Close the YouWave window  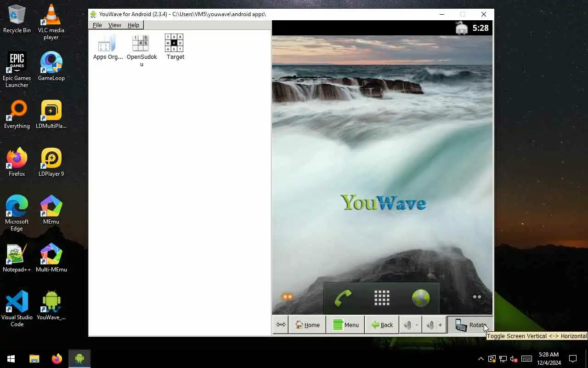(x=484, y=14)
